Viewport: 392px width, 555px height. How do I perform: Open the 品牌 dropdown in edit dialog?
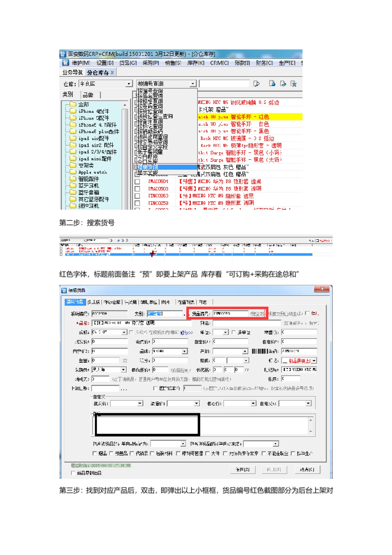[x=185, y=351]
